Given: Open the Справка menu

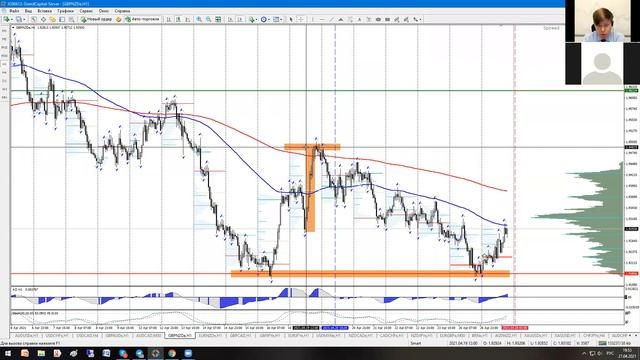Looking at the screenshot, I should 122,11.
